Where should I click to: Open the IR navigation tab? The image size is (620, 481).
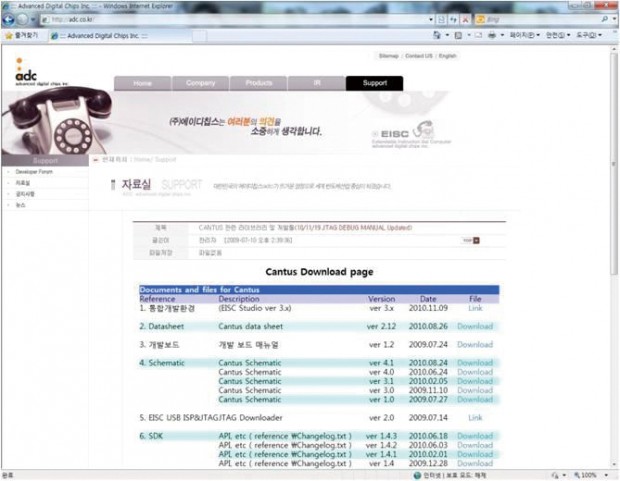point(317,83)
